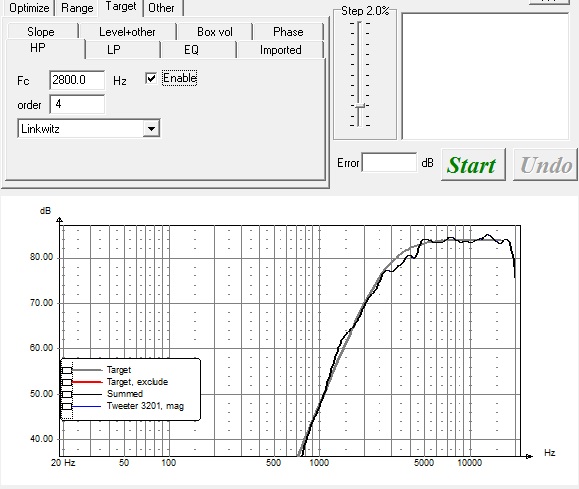This screenshot has width=579, height=489.
Task: Open the Phase sub-tab
Action: [288, 32]
